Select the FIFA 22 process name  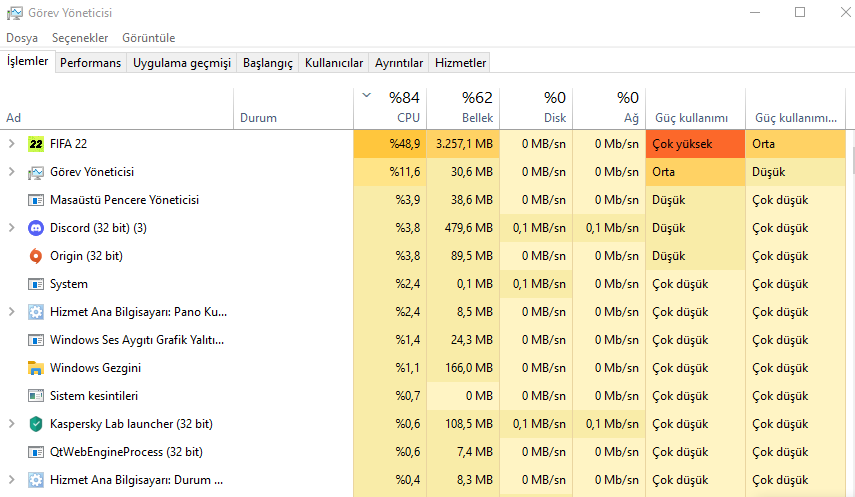click(x=68, y=144)
